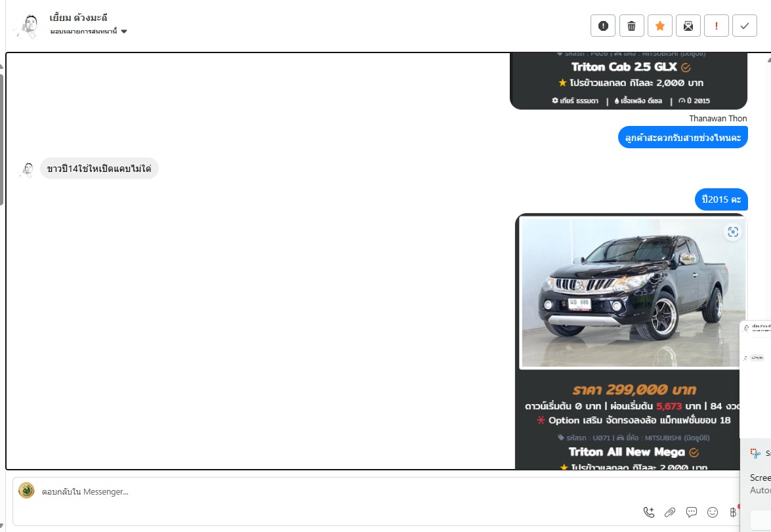
Task: Mark conversation unread via envelope icon
Action: (688, 26)
